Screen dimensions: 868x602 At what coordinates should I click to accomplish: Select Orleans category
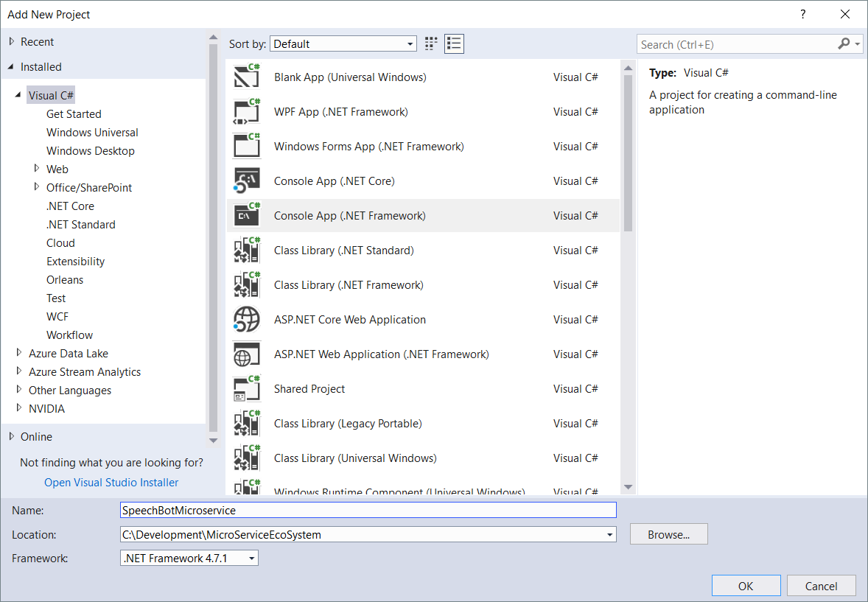click(x=65, y=280)
